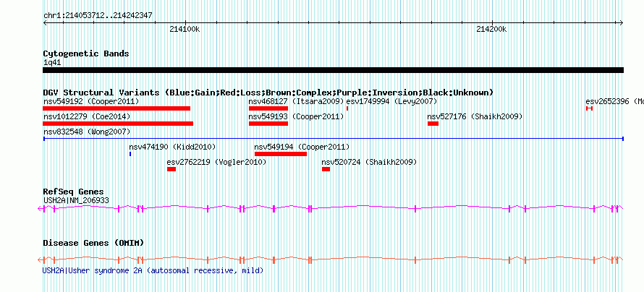644x292 pixels.
Task: Click the Cytogenetic Bands track title
Action: point(86,53)
